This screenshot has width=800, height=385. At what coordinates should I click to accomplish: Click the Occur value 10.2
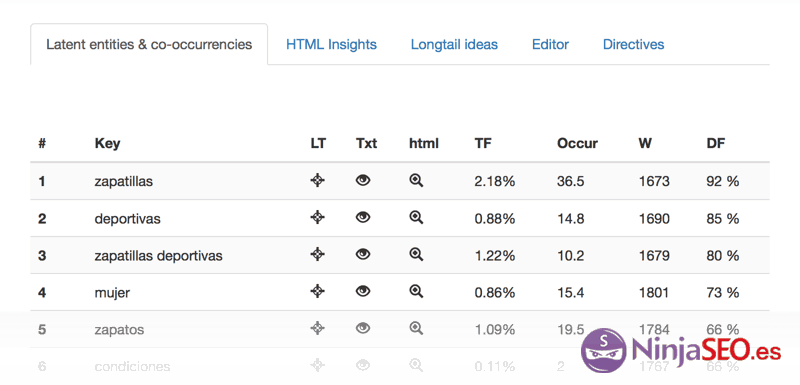[570, 255]
